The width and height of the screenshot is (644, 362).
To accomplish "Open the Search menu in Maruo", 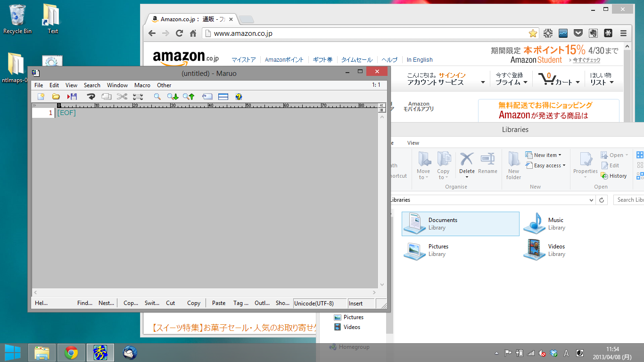I will point(92,85).
